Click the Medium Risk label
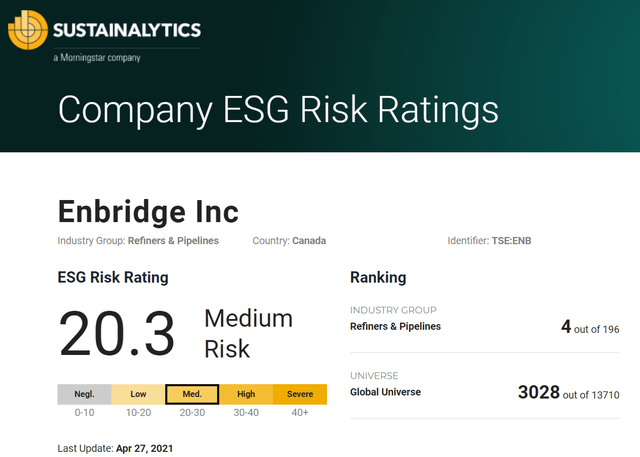This screenshot has width=640, height=457. (248, 333)
